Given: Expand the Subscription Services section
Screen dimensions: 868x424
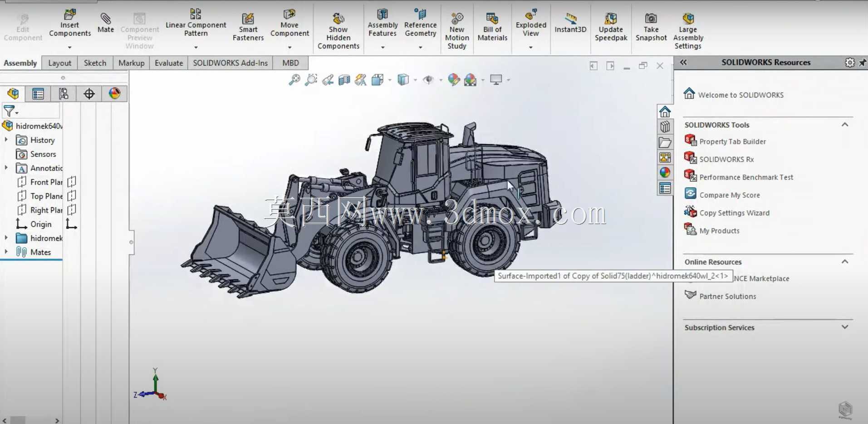Looking at the screenshot, I should pos(845,327).
